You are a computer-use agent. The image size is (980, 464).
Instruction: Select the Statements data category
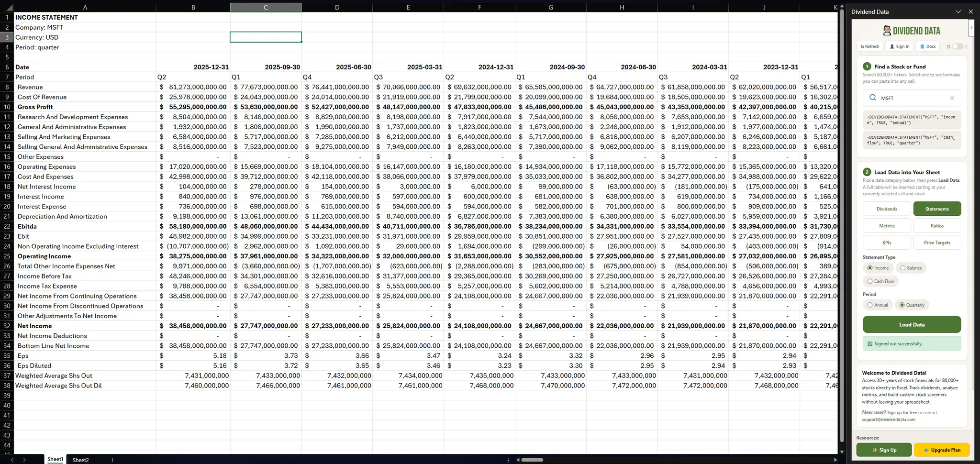937,209
